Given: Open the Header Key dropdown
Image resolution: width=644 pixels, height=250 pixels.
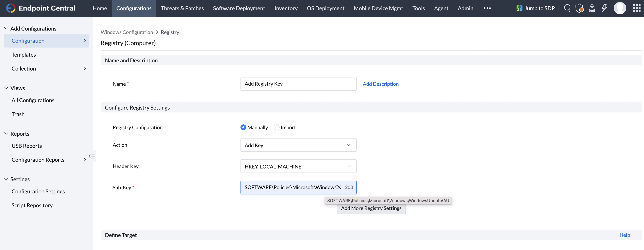Looking at the screenshot, I should (298, 166).
